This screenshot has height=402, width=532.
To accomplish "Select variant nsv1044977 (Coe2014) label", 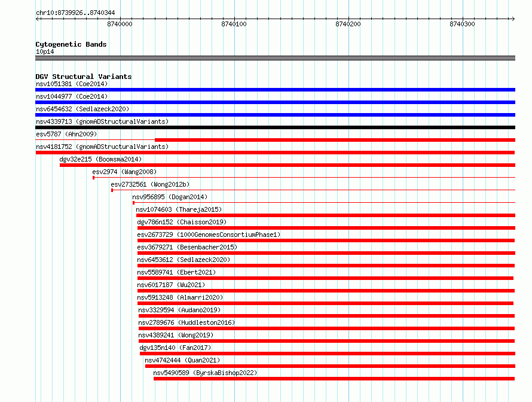I will [x=72, y=96].
